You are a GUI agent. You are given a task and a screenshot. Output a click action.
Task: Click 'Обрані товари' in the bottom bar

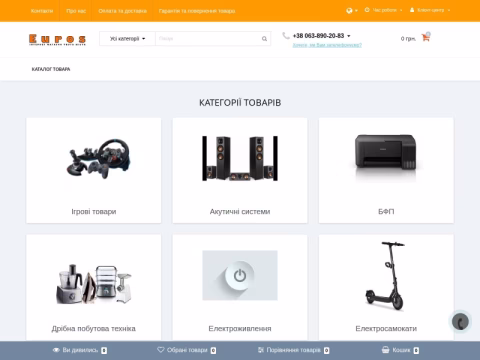click(187, 350)
